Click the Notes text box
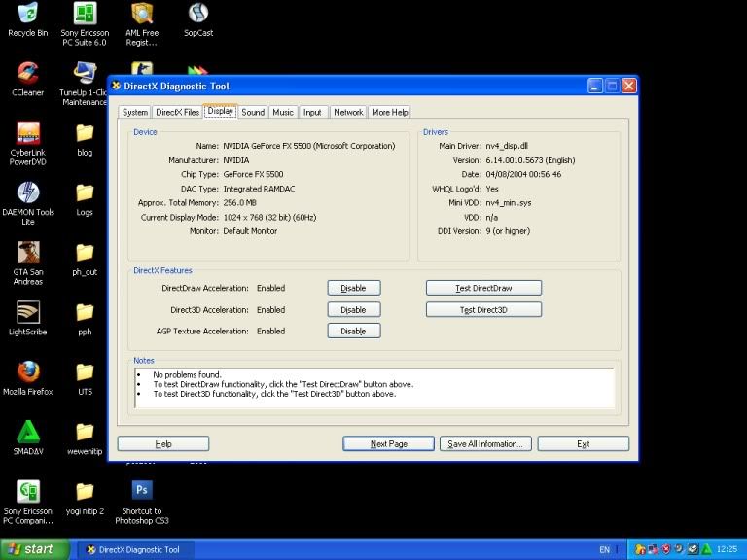 (374, 388)
